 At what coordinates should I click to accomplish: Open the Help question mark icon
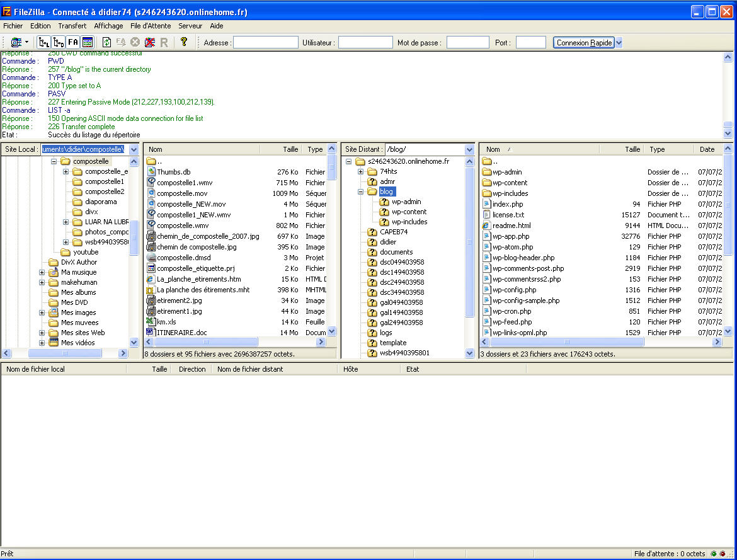pos(184,42)
